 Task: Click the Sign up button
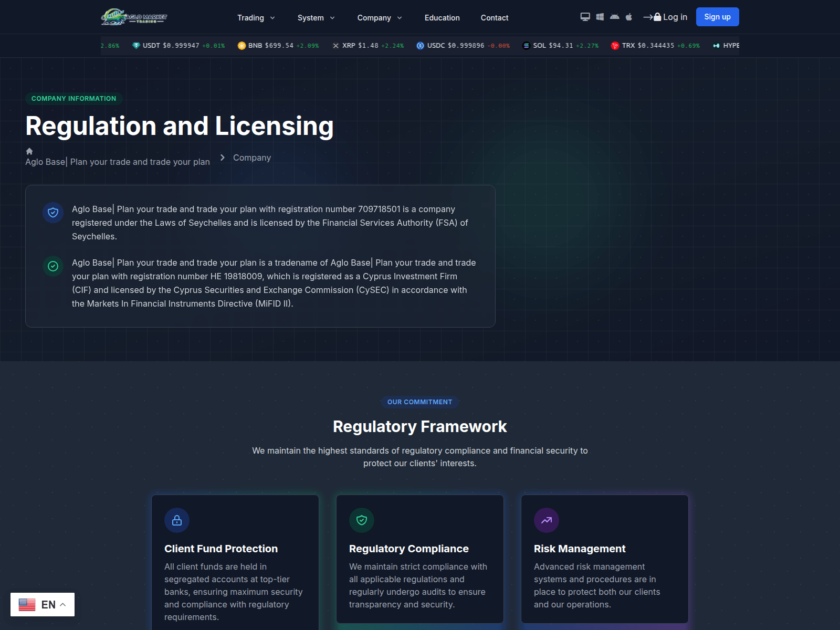[x=718, y=17]
